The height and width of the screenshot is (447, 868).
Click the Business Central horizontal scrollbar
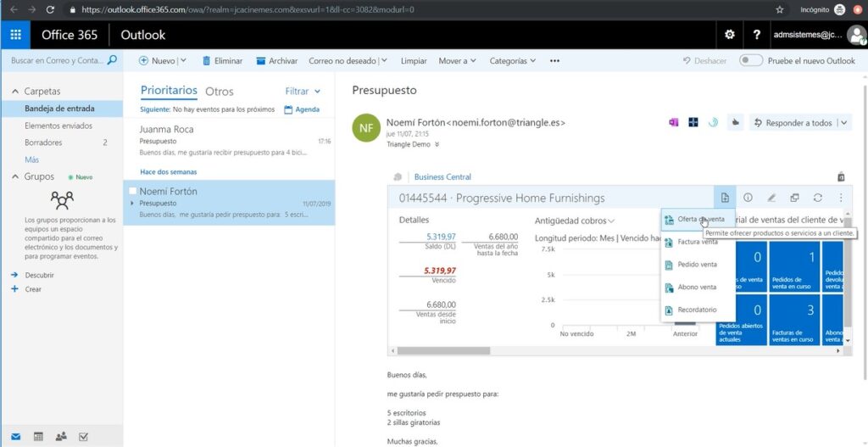[x=444, y=350]
